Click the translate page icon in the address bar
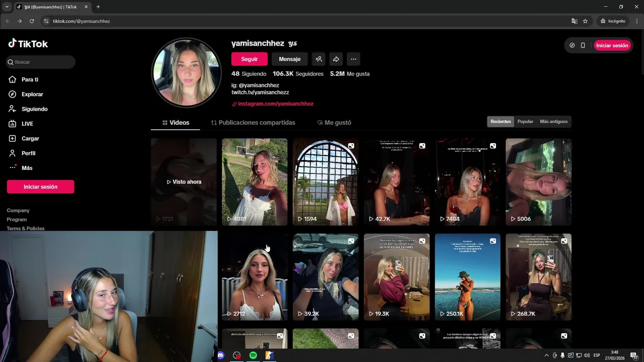644x362 pixels. point(574,21)
